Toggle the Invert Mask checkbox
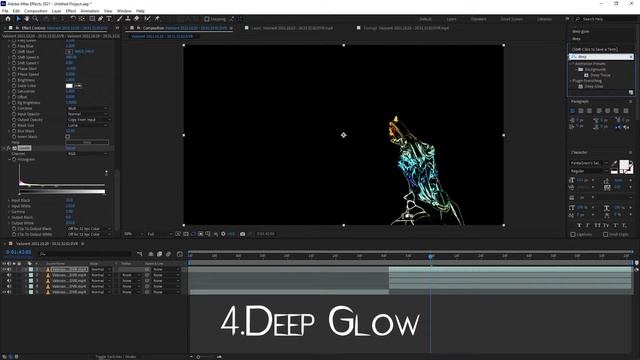Image resolution: width=640 pixels, height=360 pixels. [x=68, y=137]
